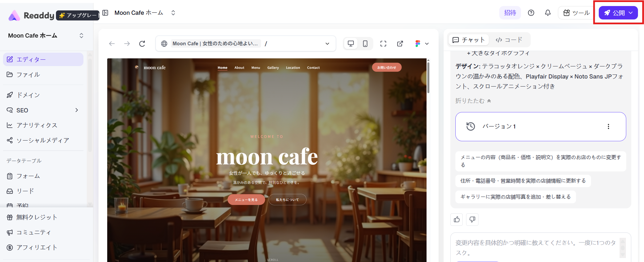Open ドメイン settings
644x262 pixels.
tap(43, 95)
